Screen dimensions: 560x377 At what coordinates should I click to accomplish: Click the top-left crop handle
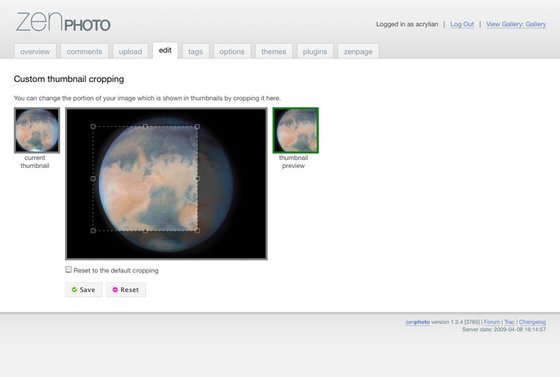point(93,126)
